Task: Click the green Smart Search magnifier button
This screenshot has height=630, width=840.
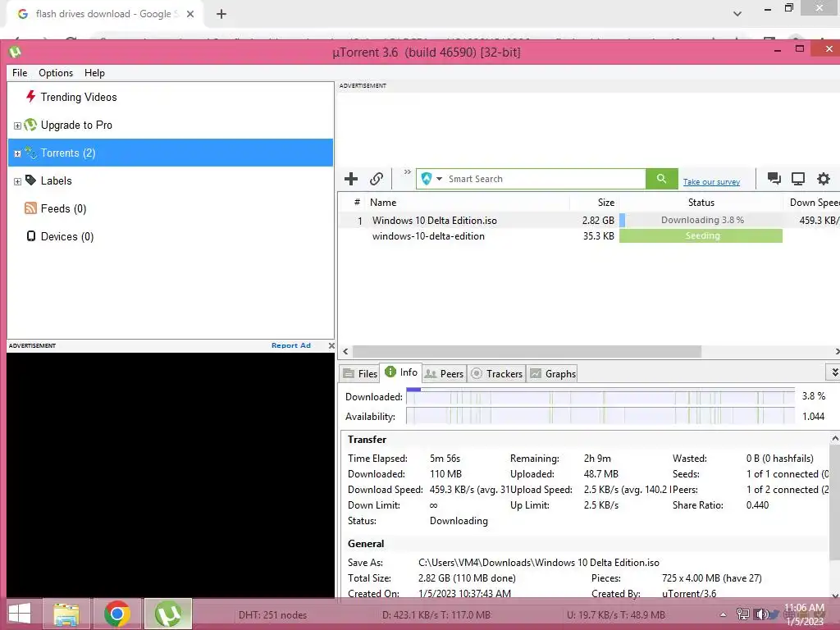Action: tap(662, 179)
